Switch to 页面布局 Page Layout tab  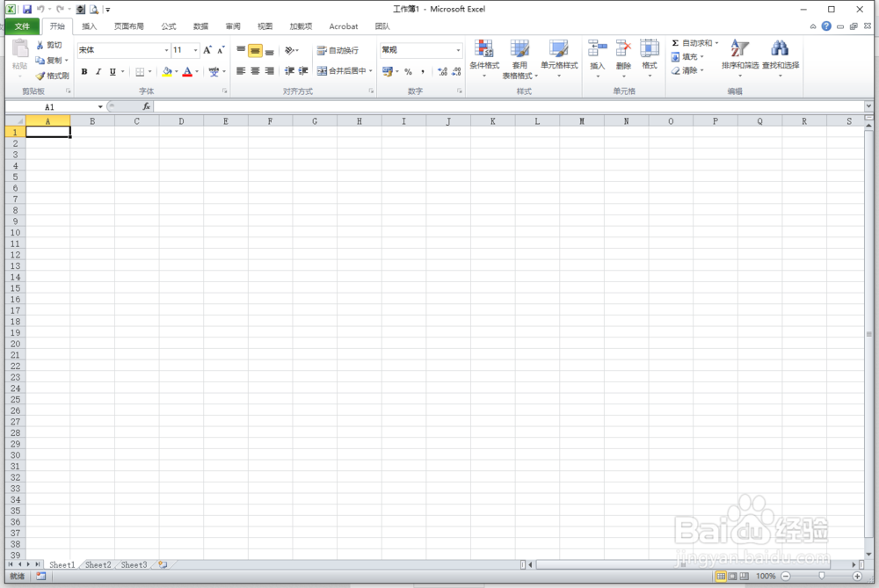tap(129, 26)
